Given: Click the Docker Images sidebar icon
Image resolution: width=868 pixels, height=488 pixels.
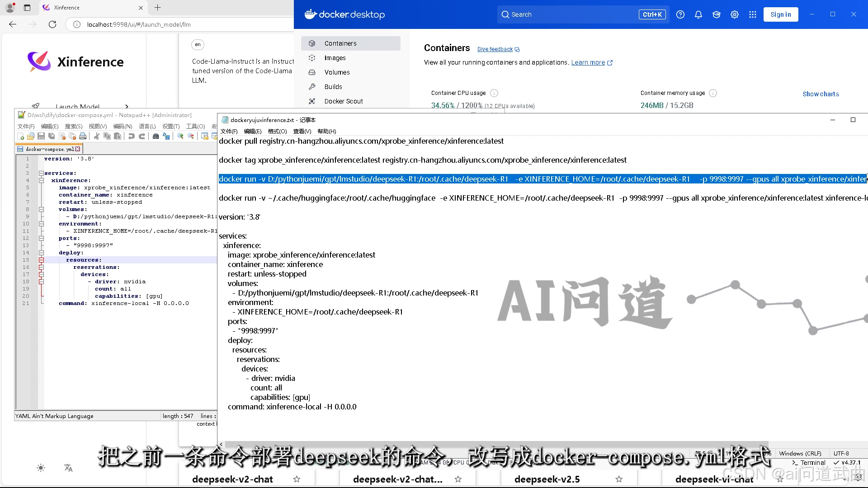Looking at the screenshot, I should [312, 58].
